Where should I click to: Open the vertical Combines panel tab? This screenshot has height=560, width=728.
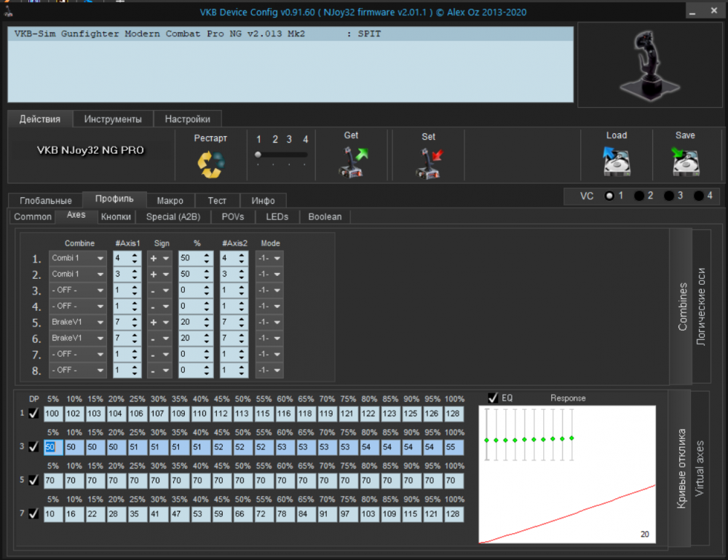[681, 307]
